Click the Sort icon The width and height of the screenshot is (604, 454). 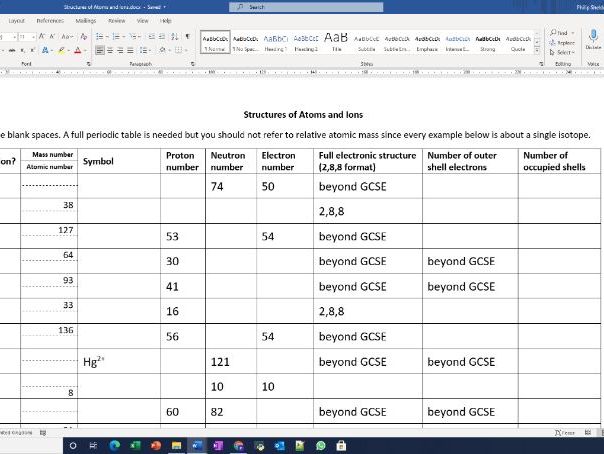click(x=174, y=37)
